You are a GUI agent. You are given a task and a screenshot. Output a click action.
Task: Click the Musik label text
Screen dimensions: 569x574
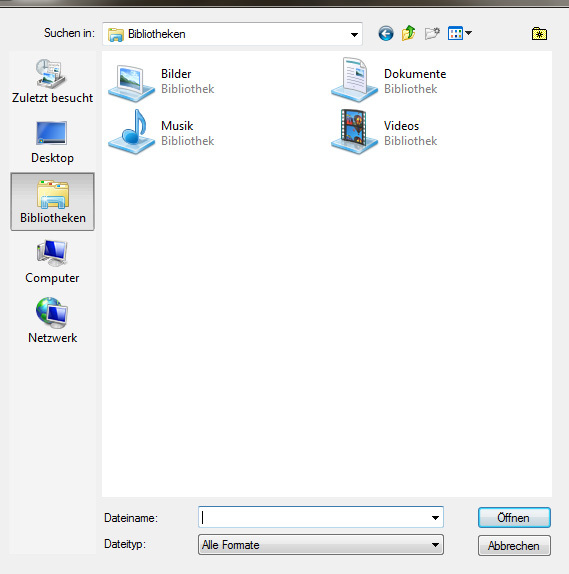click(x=177, y=126)
